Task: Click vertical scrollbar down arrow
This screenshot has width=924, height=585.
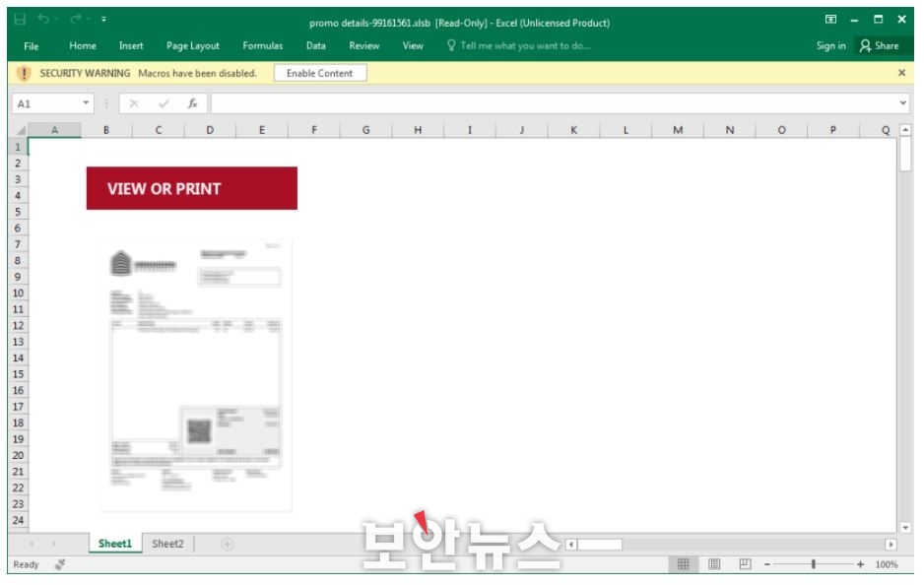Action: 905,529
